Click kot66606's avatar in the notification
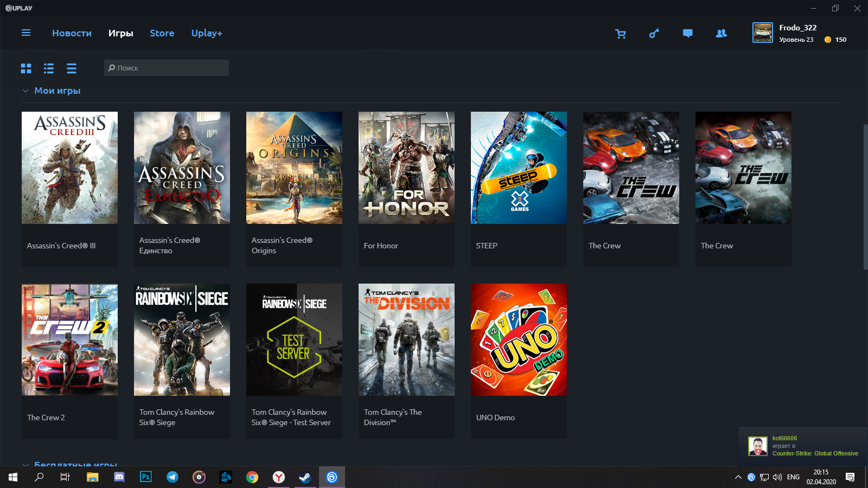868x488 pixels. coord(757,446)
